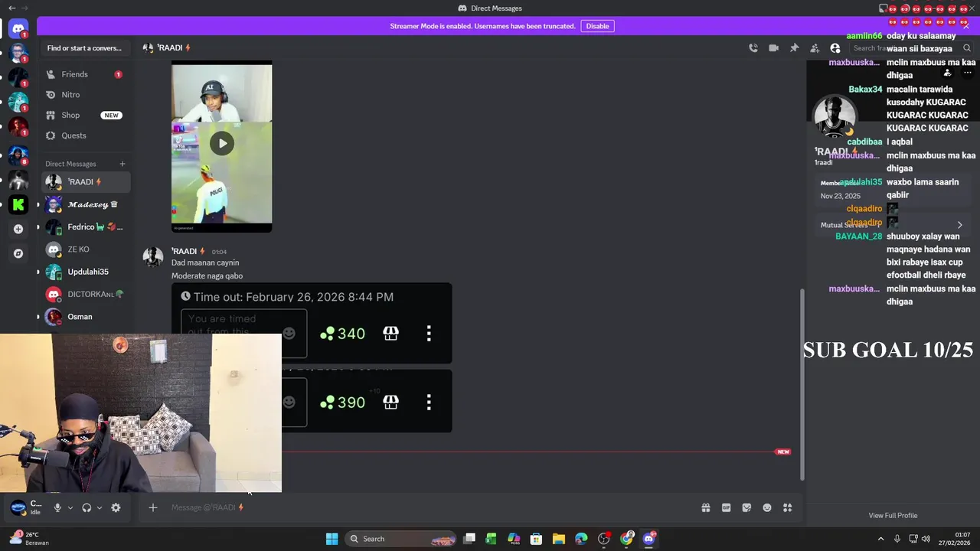Click the shop icon beside 340
980x551 pixels.
coord(390,333)
